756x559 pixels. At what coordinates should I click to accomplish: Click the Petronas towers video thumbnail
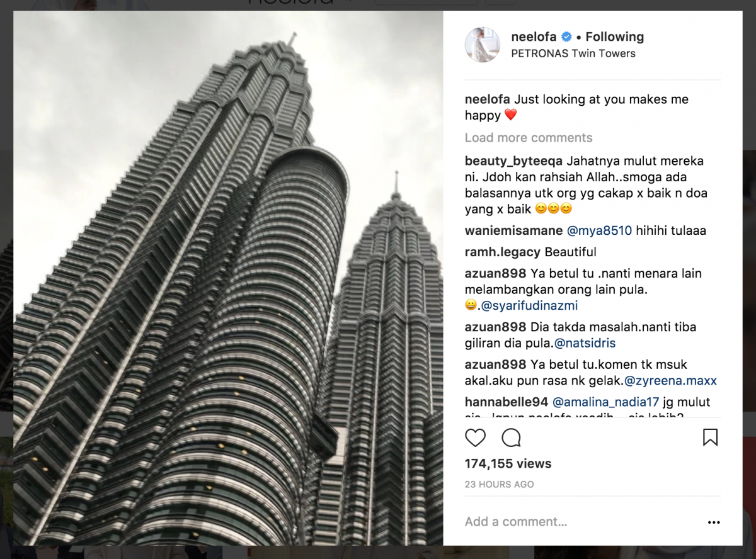click(228, 278)
